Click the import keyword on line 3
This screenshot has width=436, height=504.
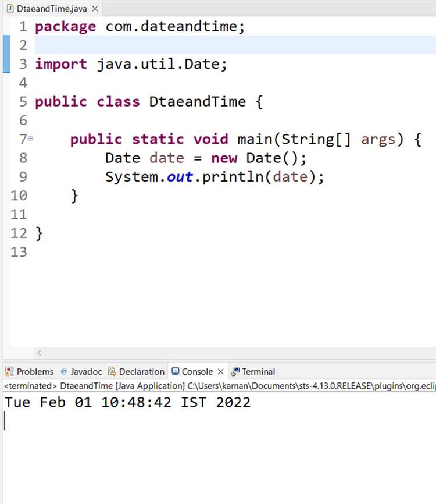click(x=61, y=64)
